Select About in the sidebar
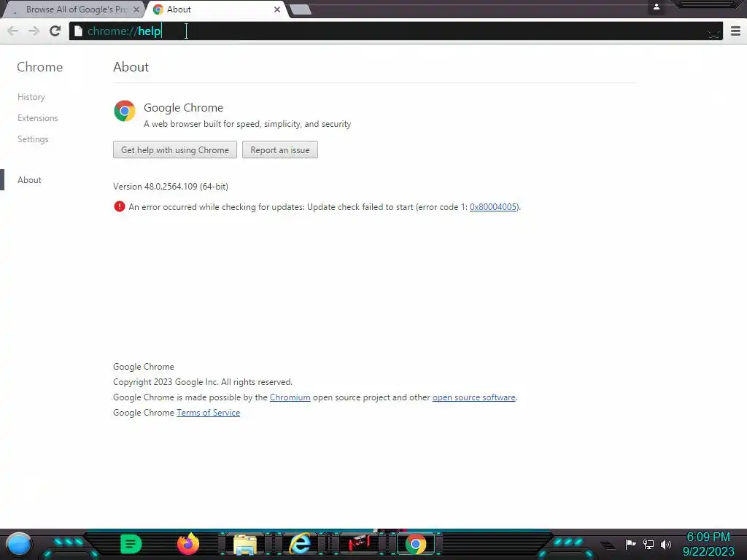This screenshot has width=747, height=560. tap(29, 180)
